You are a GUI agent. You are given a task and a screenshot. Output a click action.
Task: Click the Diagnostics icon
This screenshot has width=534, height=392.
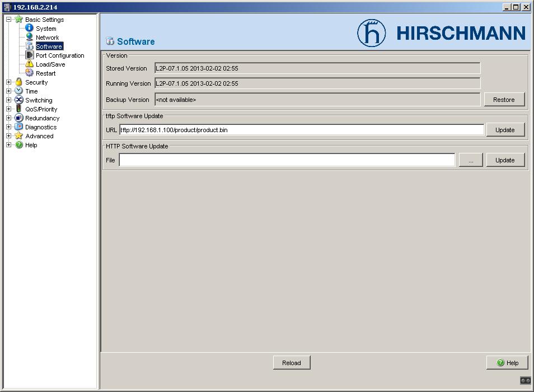click(x=18, y=127)
